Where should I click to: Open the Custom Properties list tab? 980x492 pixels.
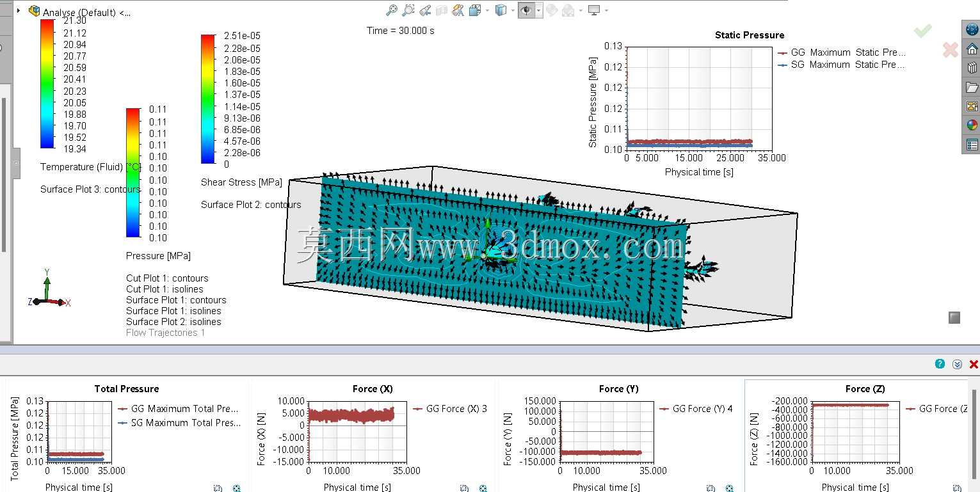[x=972, y=145]
